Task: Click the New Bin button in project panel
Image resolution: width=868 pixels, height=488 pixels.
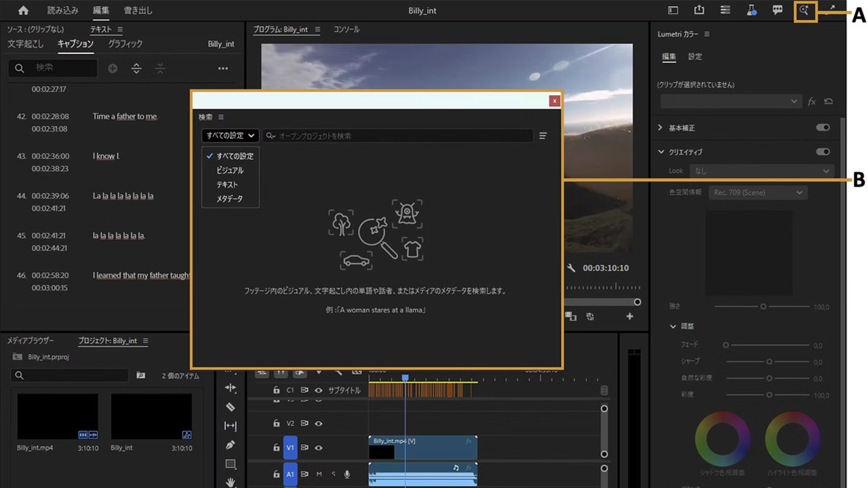Action: click(x=140, y=375)
